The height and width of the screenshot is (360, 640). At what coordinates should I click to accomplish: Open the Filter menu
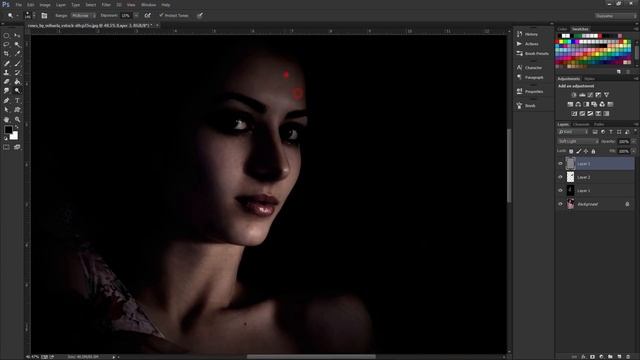coord(106,5)
